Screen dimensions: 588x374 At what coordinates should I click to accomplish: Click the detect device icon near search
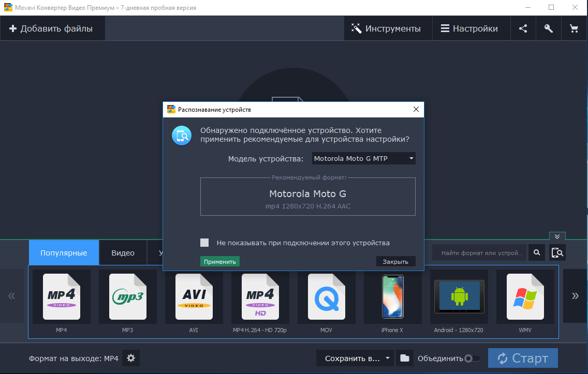tap(557, 252)
